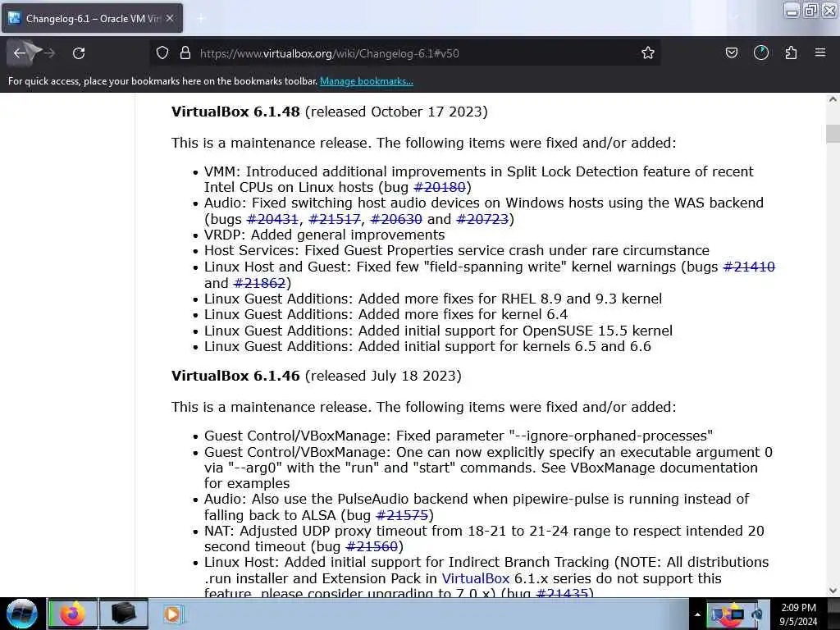The height and width of the screenshot is (630, 840).
Task: Click the forward navigation arrow
Action: tap(50, 53)
